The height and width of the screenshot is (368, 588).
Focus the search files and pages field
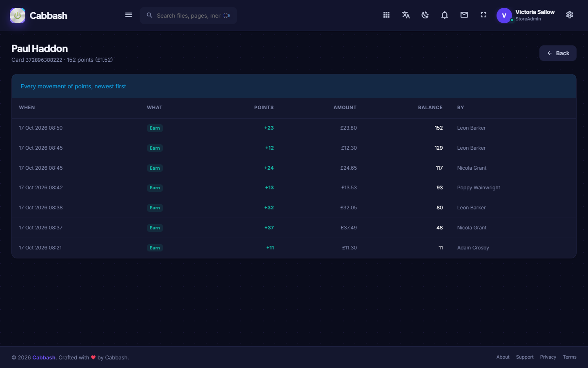click(x=189, y=16)
